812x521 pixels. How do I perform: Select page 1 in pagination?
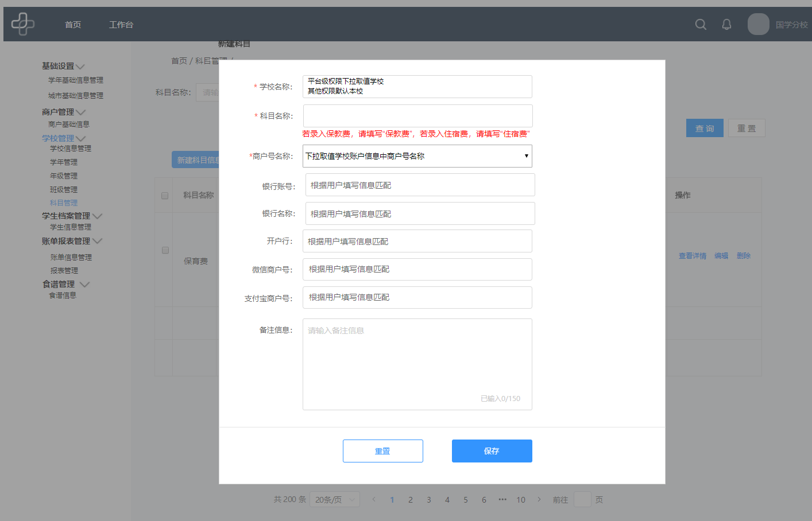tap(392, 500)
